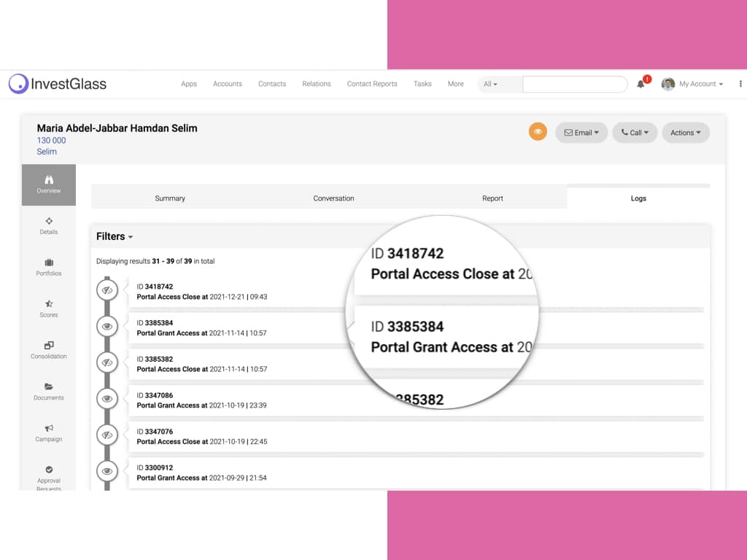The image size is (747, 560).
Task: Click the 130 000 link
Action: 52,141
